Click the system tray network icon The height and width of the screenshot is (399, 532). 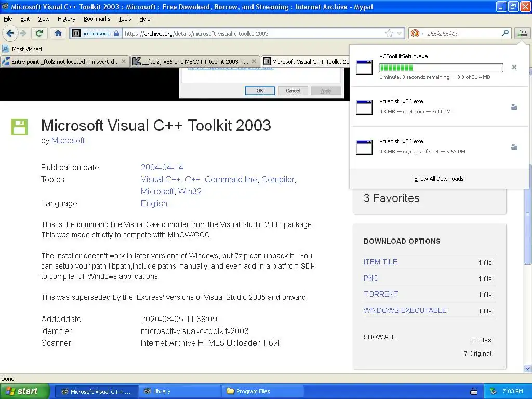point(494,391)
